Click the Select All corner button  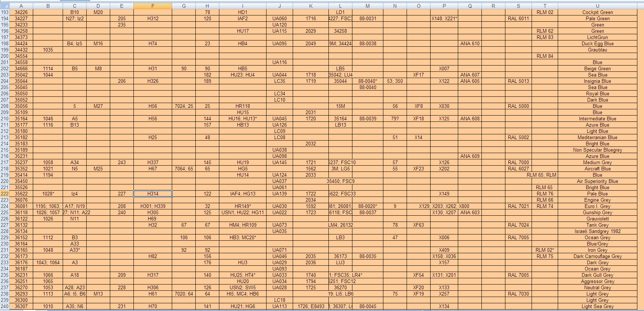[4, 6]
